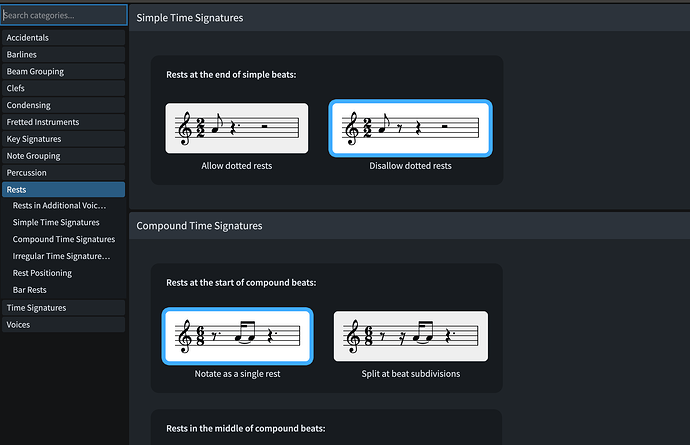
Task: Select the Disallow dotted rests option
Action: click(410, 128)
